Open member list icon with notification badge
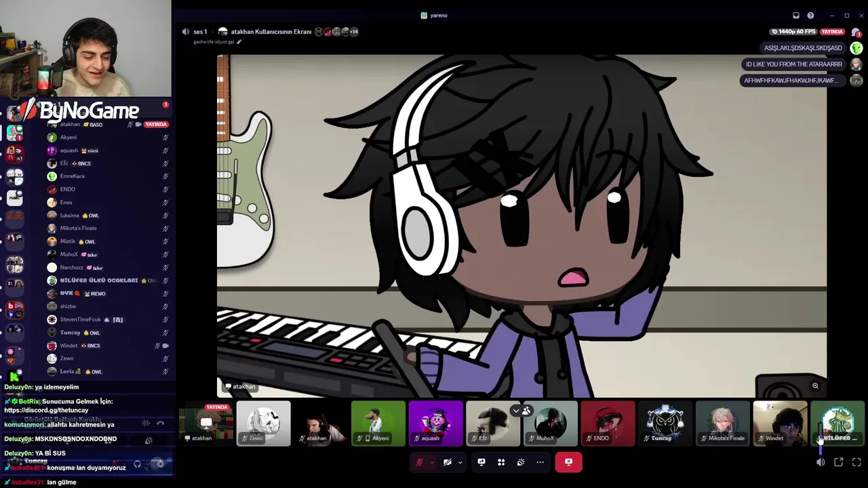Image resolution: width=868 pixels, height=488 pixels. pyautogui.click(x=856, y=32)
